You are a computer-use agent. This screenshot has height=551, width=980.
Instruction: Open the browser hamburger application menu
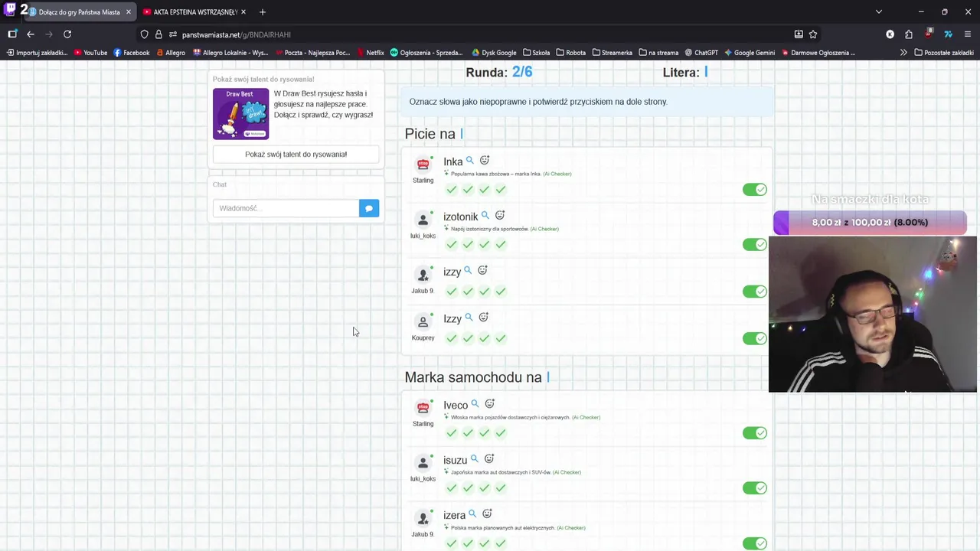[x=968, y=34]
